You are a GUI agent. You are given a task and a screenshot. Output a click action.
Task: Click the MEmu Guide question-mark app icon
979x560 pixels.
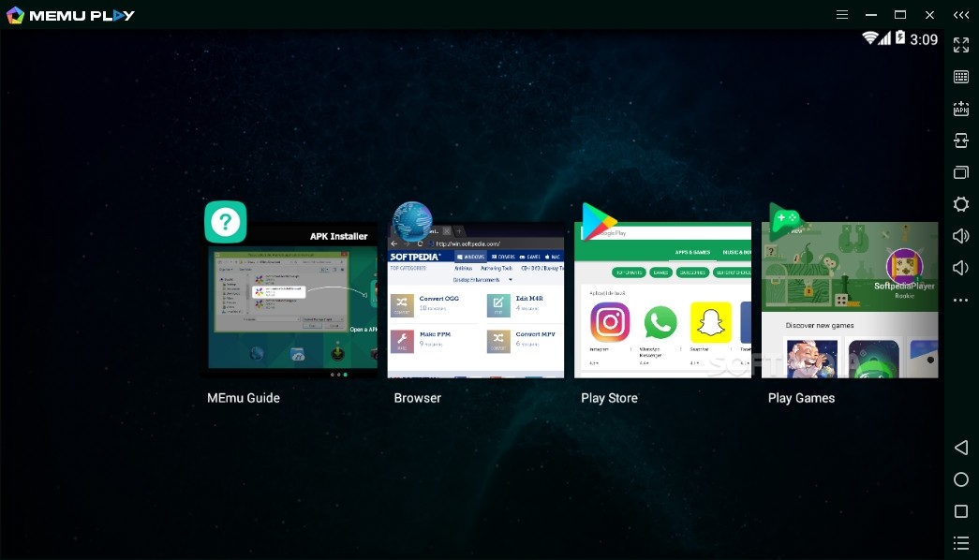[226, 222]
